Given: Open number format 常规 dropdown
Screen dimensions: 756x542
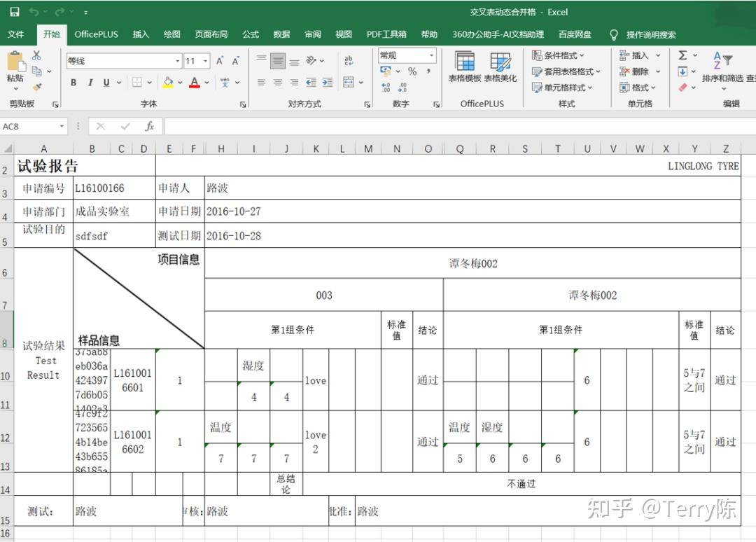Looking at the screenshot, I should tap(431, 55).
